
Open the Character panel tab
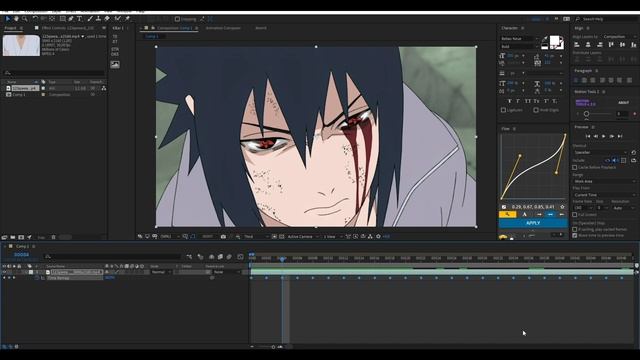coord(509,28)
